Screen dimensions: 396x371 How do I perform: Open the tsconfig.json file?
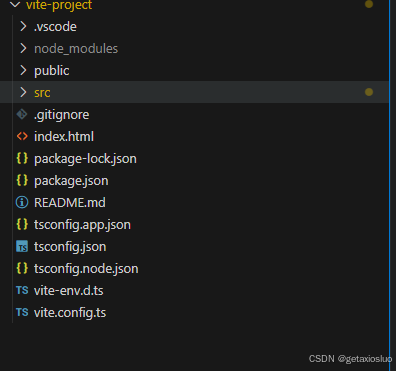(x=70, y=247)
